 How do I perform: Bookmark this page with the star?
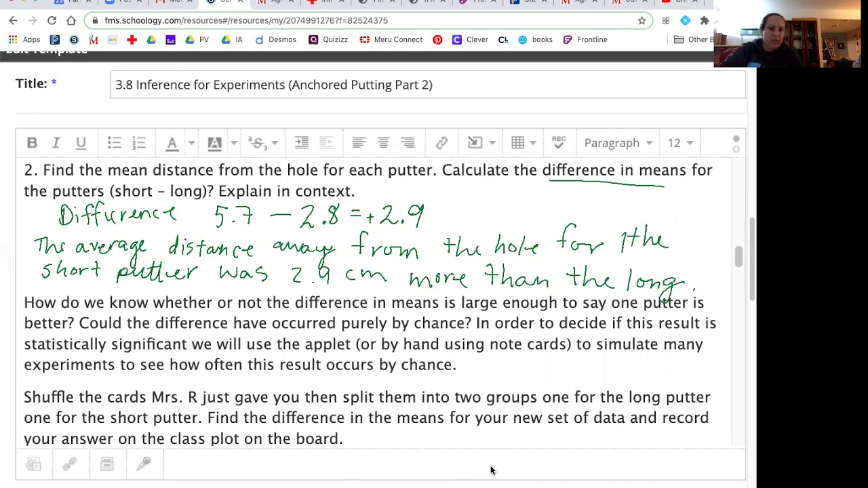tap(642, 21)
